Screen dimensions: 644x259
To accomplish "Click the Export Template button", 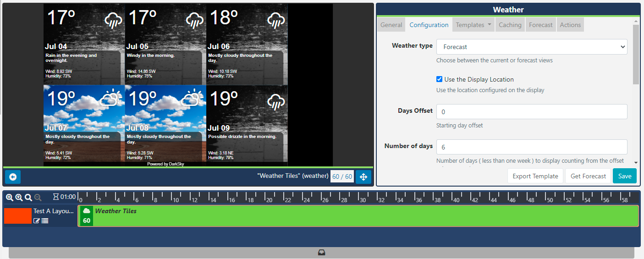I will [x=535, y=176].
